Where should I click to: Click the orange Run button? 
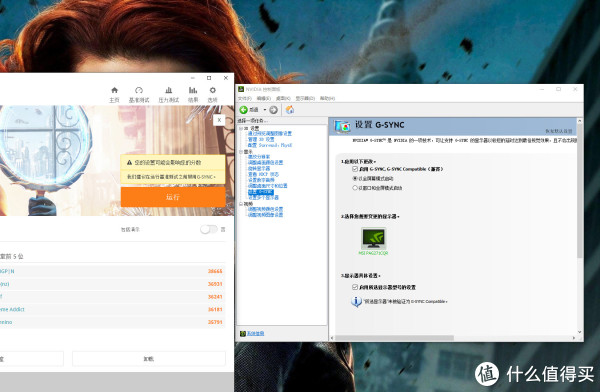tap(173, 197)
